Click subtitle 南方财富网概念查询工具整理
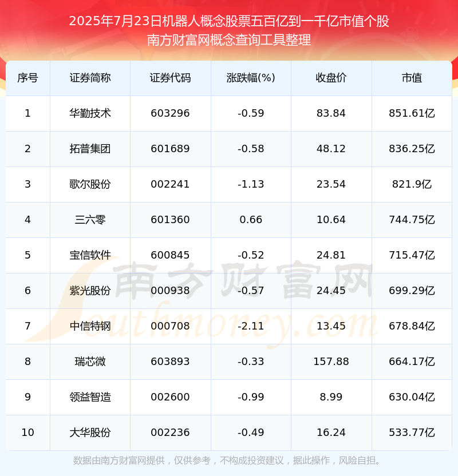This screenshot has height=476, width=458. (229, 40)
